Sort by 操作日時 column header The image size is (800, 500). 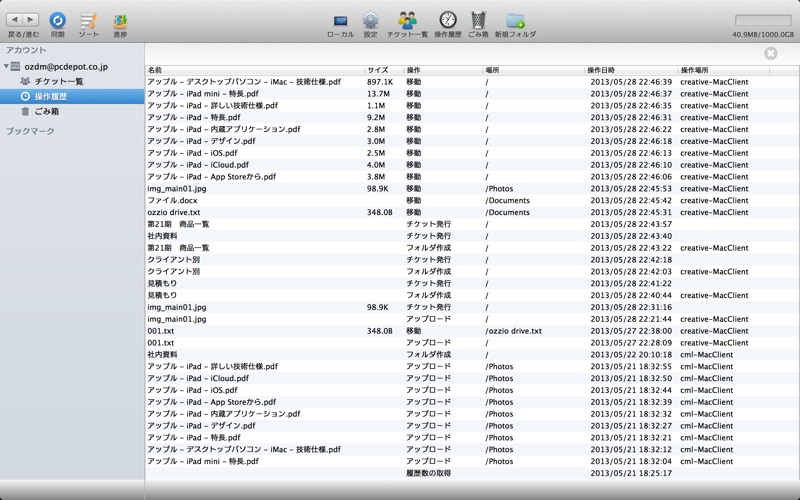tap(632, 70)
